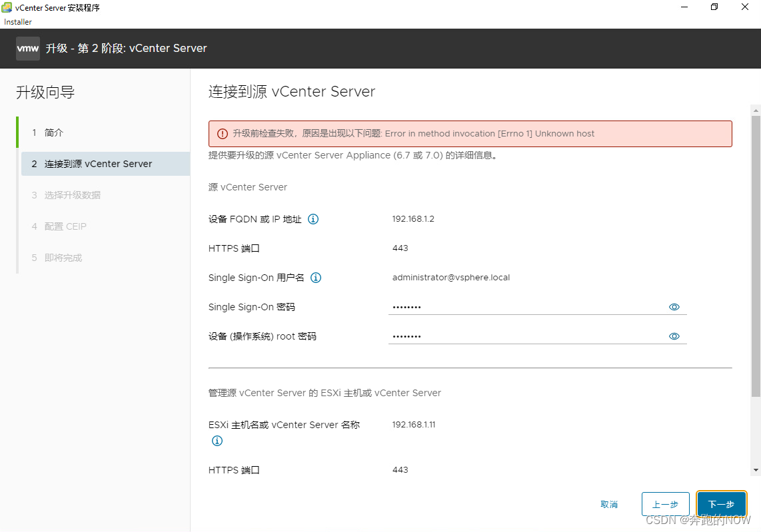
Task: Click 取消 to cancel the upgrade
Action: tap(609, 504)
